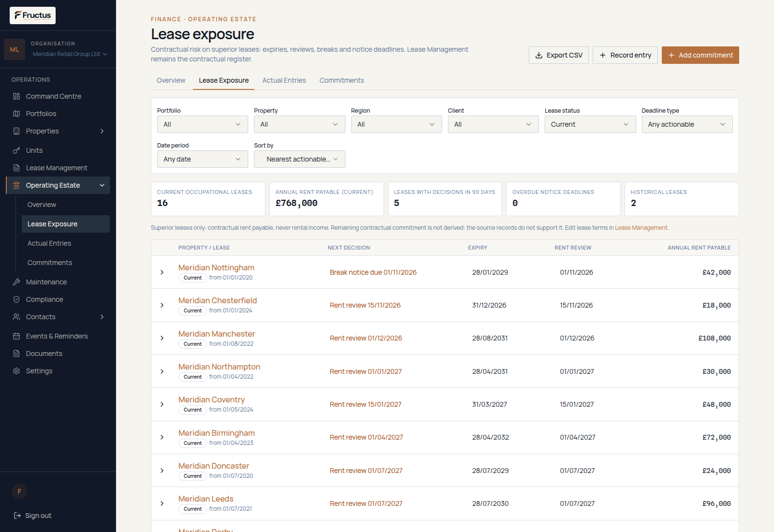Screen dimensions: 774x532
Task: Open Lease Exposure sidebar subitem
Action: [x=65, y=224]
